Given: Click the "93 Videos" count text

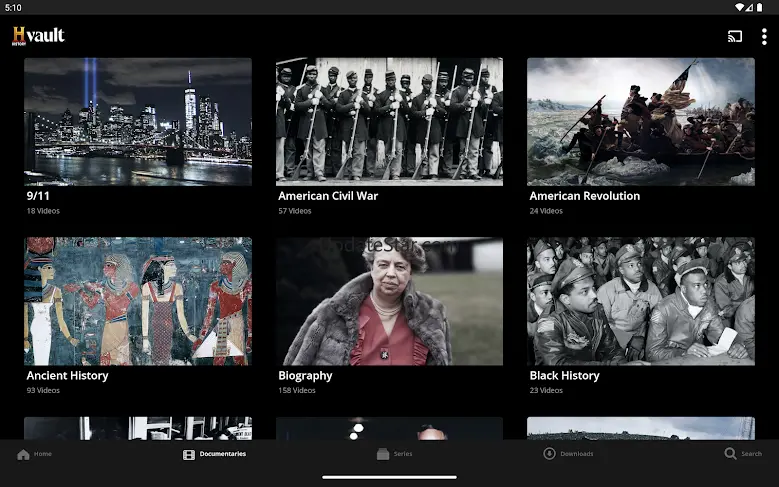Looking at the screenshot, I should pos(43,390).
